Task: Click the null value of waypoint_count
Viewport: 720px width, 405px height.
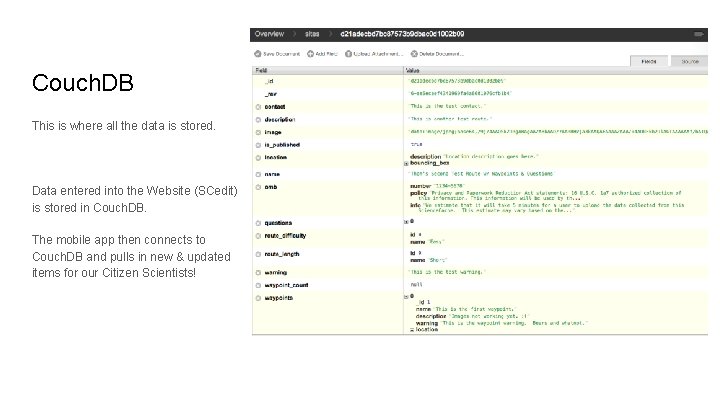Action: (416, 285)
